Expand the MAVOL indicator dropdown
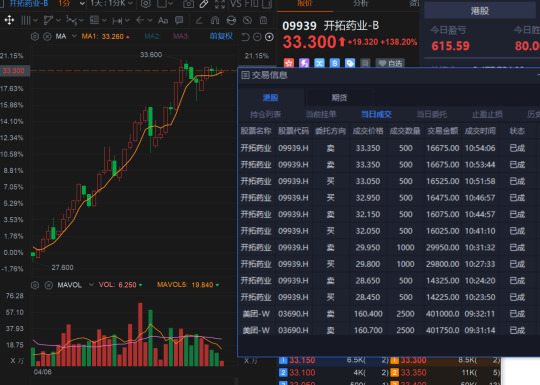This screenshot has height=385, width=540. point(91,285)
